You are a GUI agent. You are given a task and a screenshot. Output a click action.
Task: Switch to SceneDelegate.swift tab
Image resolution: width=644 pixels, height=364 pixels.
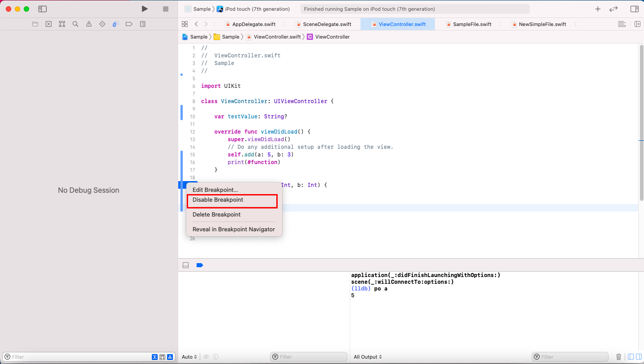click(x=323, y=24)
